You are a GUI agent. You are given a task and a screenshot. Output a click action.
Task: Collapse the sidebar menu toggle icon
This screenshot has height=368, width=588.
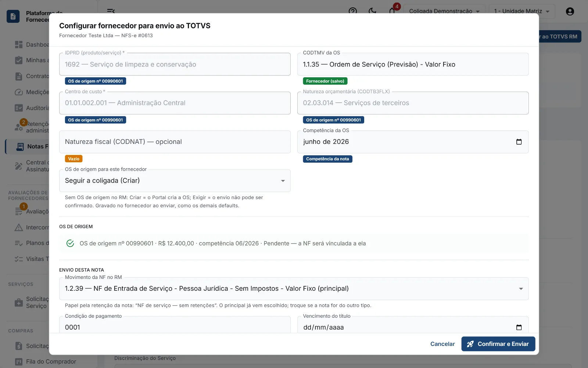click(x=111, y=11)
